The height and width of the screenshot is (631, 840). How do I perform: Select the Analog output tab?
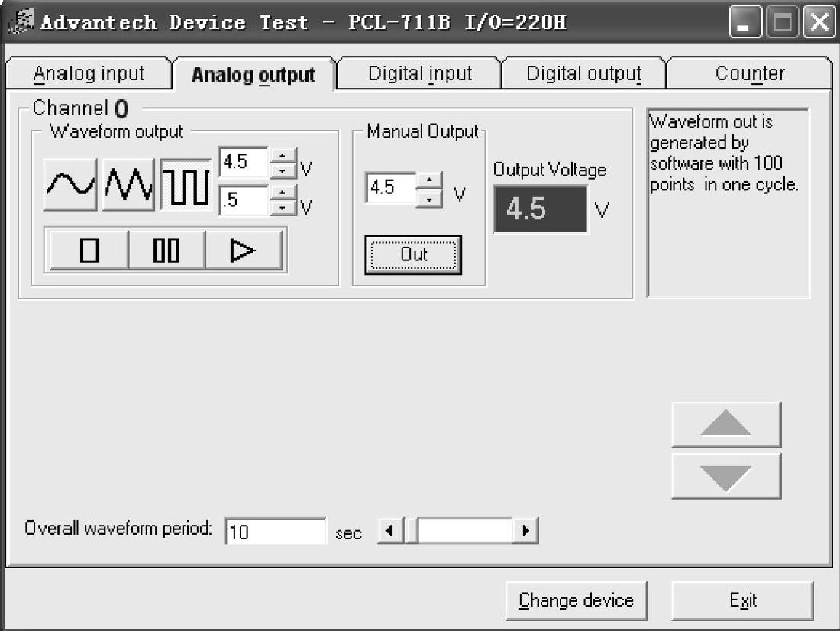(x=254, y=75)
